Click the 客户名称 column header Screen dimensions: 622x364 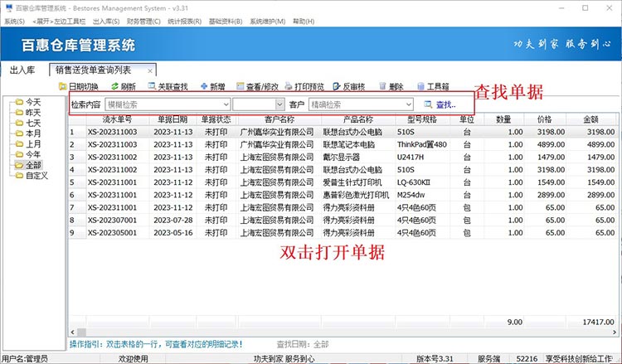(279, 119)
